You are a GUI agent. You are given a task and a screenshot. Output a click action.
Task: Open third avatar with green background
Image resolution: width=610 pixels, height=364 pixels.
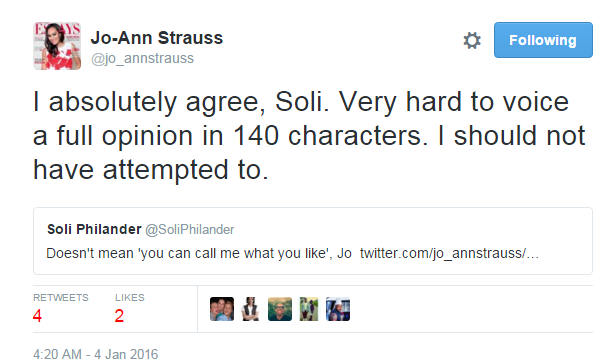[x=280, y=309]
